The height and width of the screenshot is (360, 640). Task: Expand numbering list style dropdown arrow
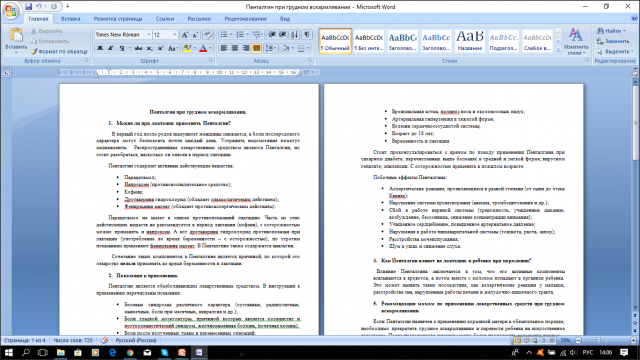(x=247, y=35)
